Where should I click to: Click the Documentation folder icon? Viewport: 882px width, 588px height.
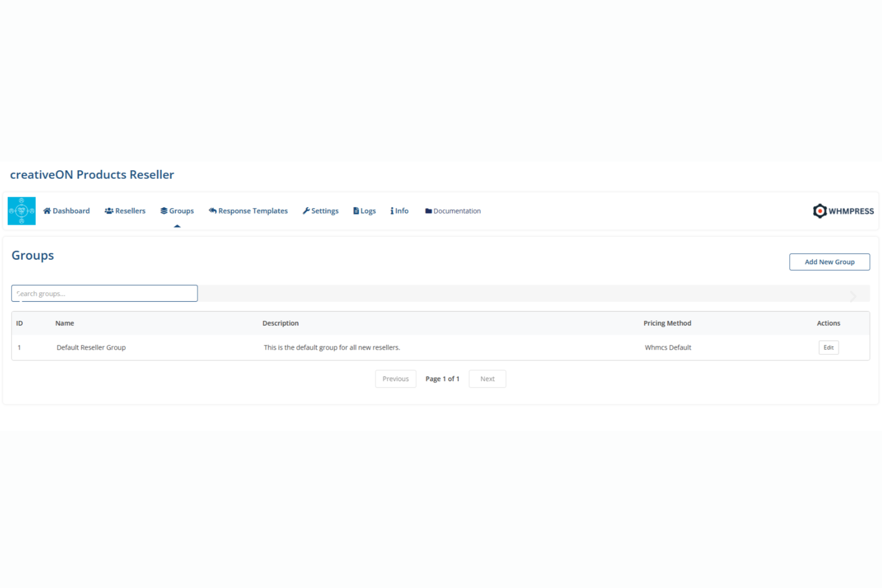(428, 211)
